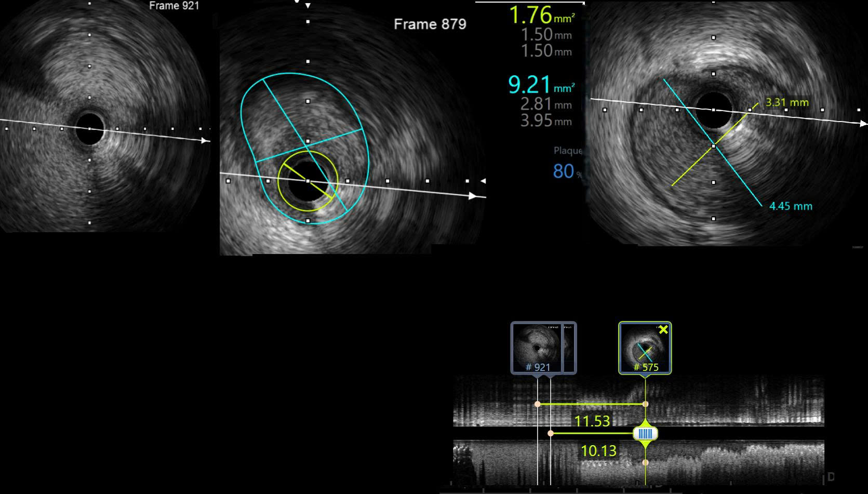Select the #921 bookmark thumbnail
Image resolution: width=868 pixels, height=494 pixels.
(537, 347)
